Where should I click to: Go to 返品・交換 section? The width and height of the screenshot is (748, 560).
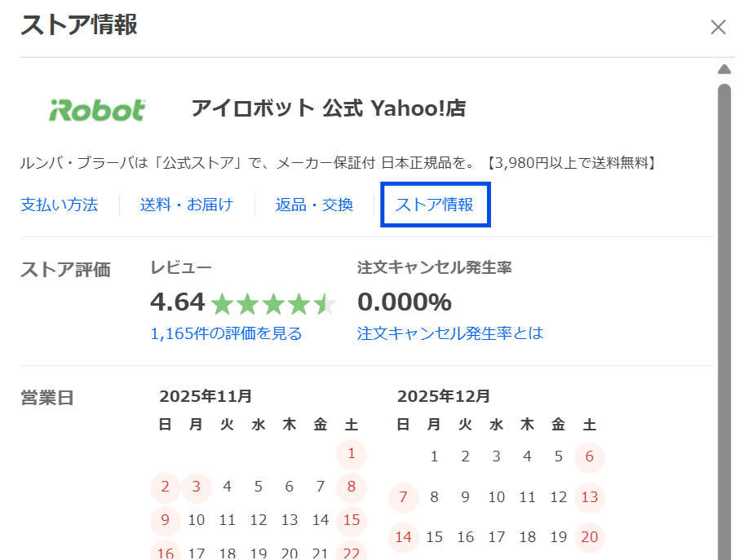pyautogui.click(x=314, y=205)
